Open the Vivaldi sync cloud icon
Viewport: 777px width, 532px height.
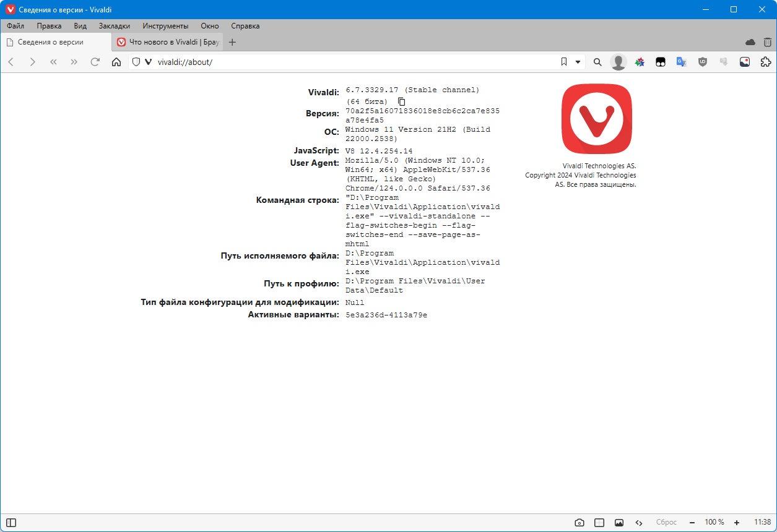pos(750,42)
